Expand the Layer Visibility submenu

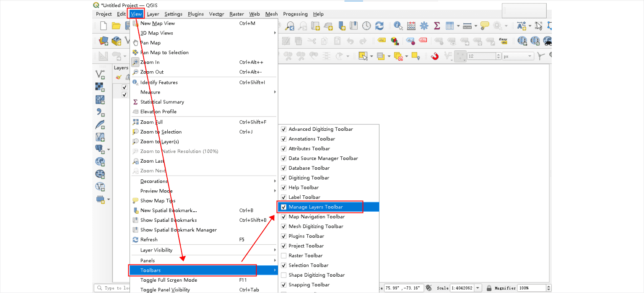pos(204,250)
